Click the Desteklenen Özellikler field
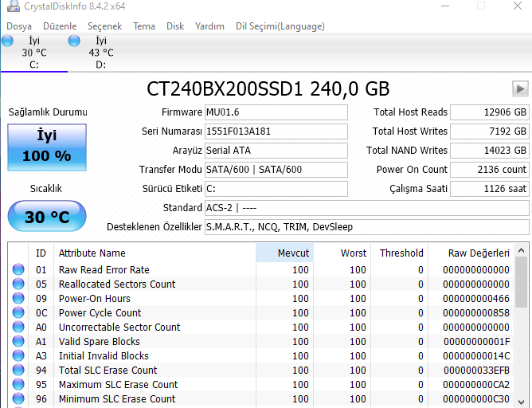 [x=367, y=227]
